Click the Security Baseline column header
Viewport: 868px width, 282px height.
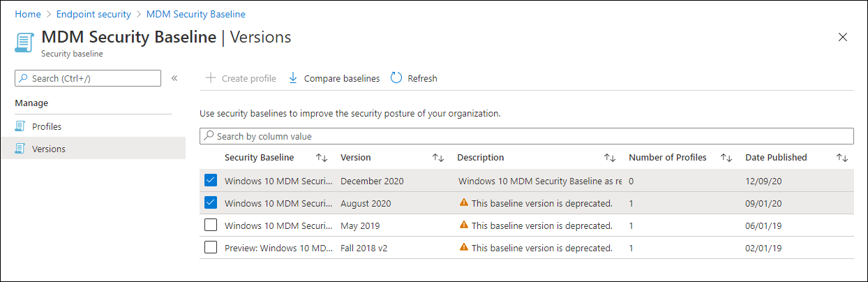[260, 158]
